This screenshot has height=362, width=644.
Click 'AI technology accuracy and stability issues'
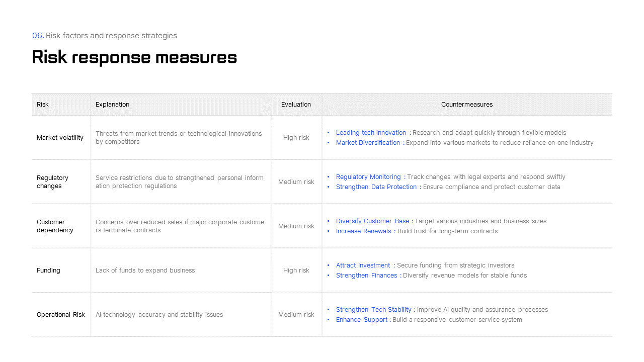click(x=159, y=315)
